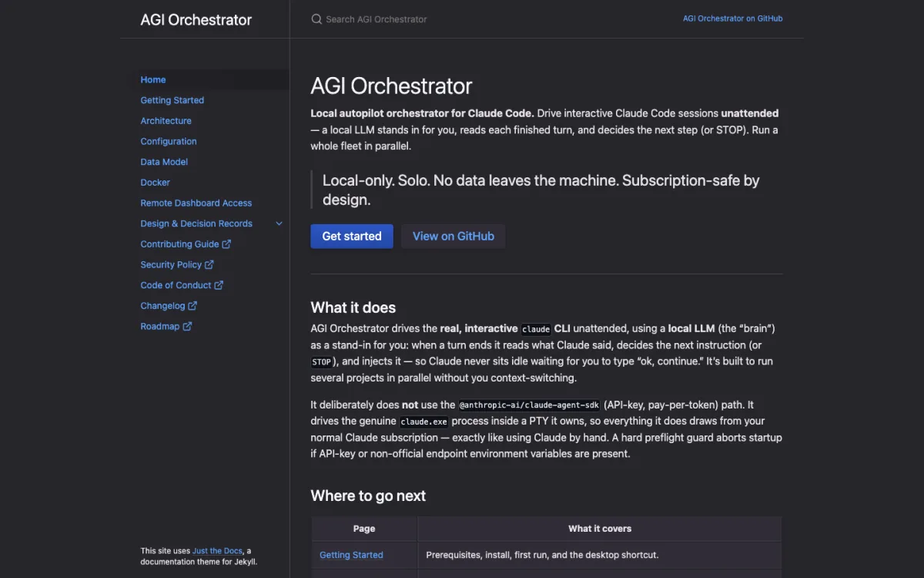The height and width of the screenshot is (578, 924).
Task: Open the Configuration page
Action: tap(169, 141)
